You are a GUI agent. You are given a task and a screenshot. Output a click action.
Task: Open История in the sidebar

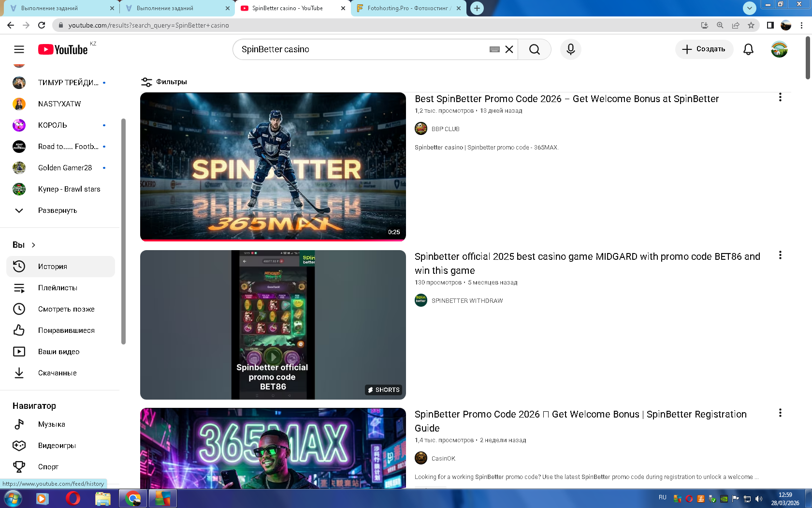pyautogui.click(x=52, y=267)
